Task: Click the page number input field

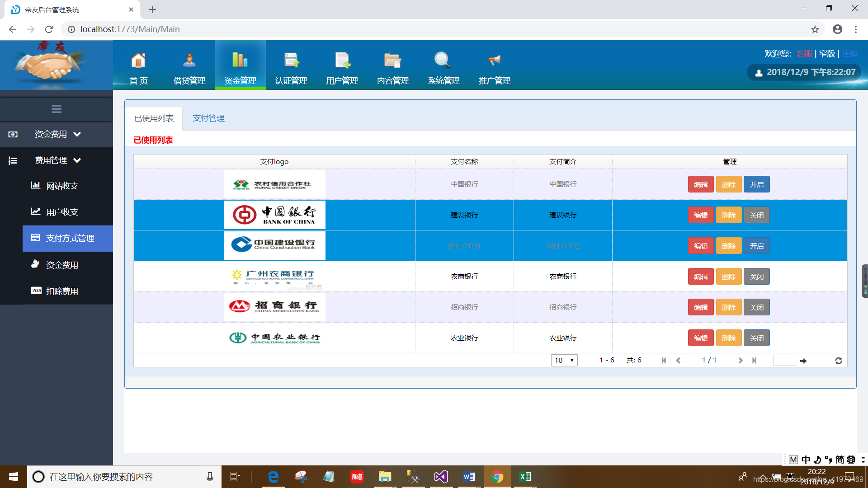Action: click(x=784, y=360)
